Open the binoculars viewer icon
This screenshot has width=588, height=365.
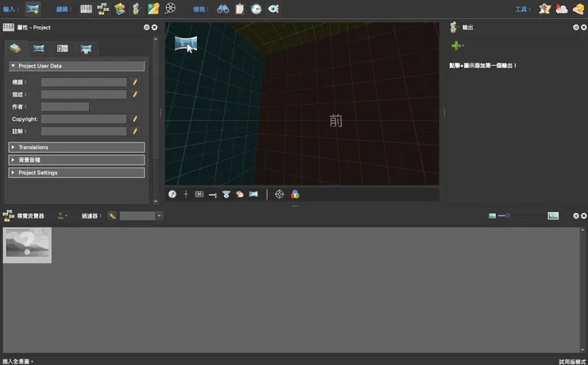[223, 9]
